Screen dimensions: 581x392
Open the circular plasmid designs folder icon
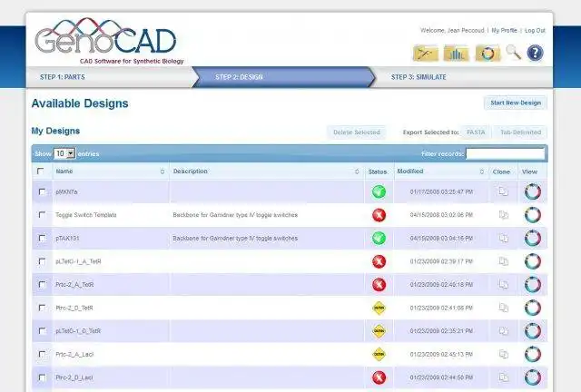tap(487, 54)
